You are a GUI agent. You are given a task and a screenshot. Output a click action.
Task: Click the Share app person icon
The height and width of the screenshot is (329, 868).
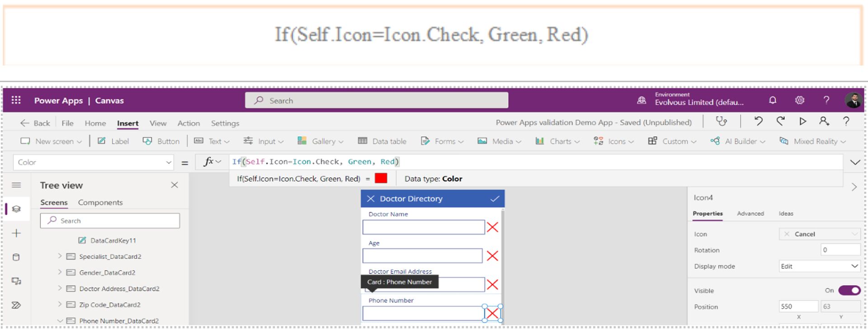[x=824, y=121]
